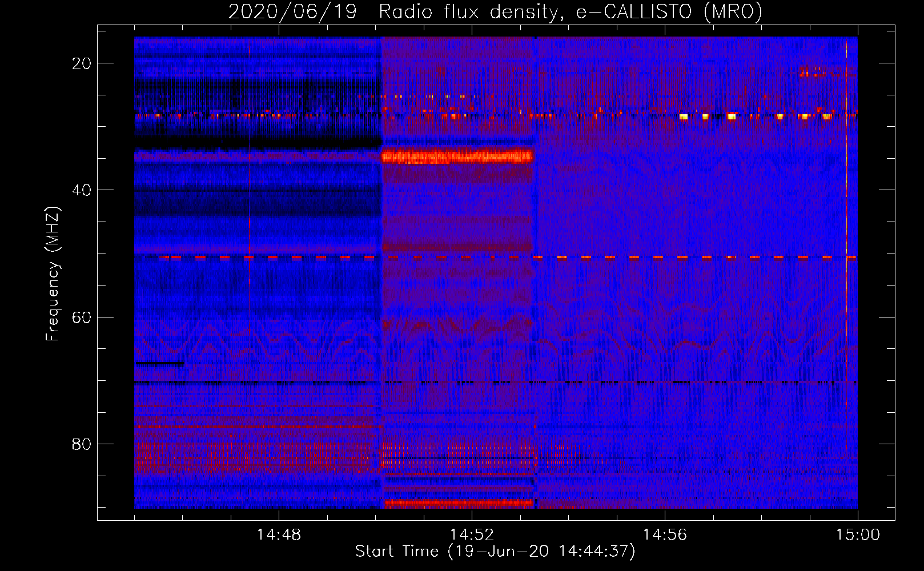Click the bright red emission band near 35 MHz
924x571 pixels.
click(457, 156)
